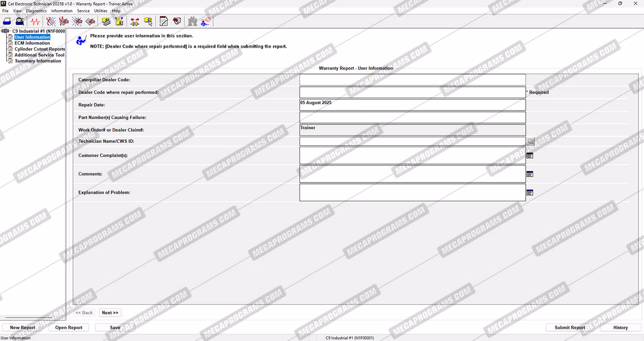This screenshot has width=644, height=341.
Task: Open Active Diagnostic Codes toolbar icon
Action: [51, 21]
